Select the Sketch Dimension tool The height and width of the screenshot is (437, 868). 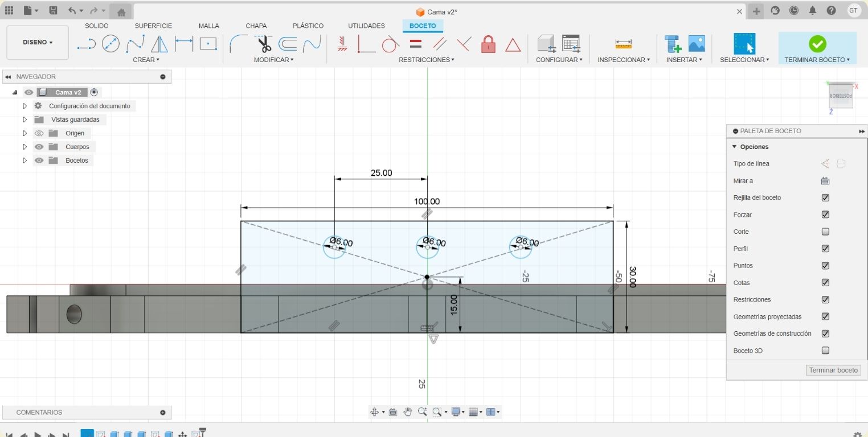point(184,44)
